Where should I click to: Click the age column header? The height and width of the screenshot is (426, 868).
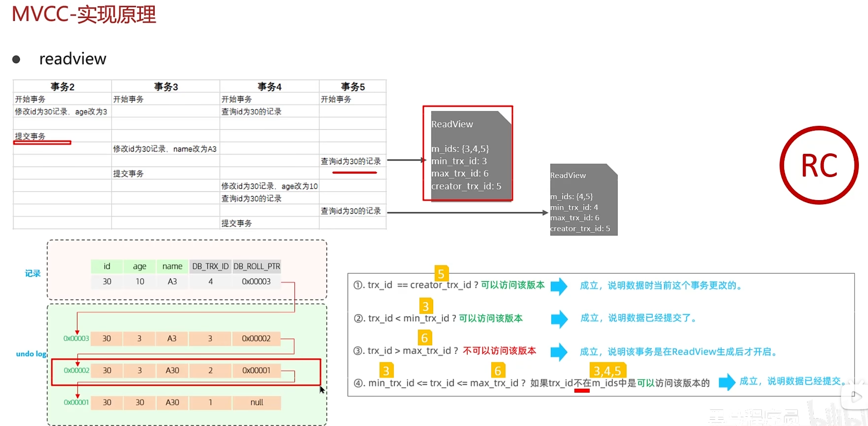pos(139,266)
